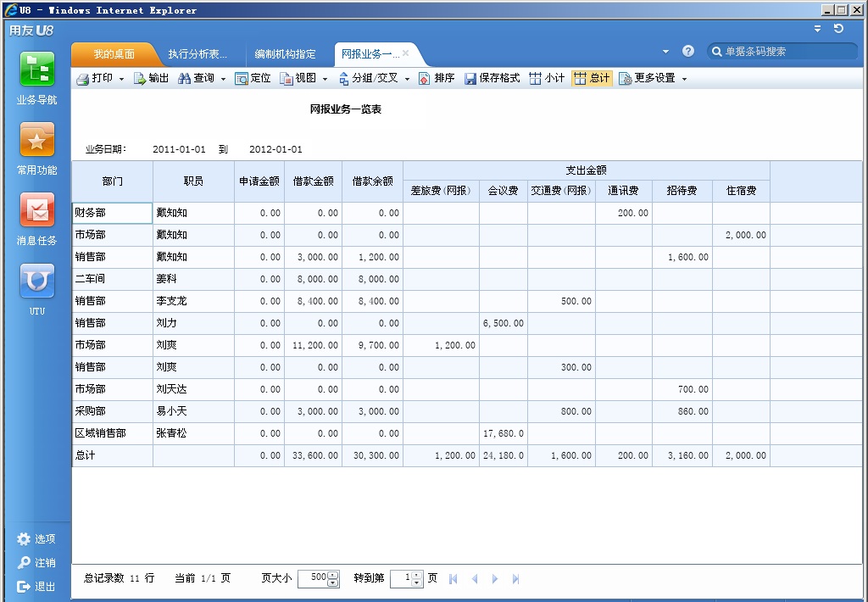Click the 11,200.00 loan amount cell
The height and width of the screenshot is (602, 868).
[x=314, y=346]
